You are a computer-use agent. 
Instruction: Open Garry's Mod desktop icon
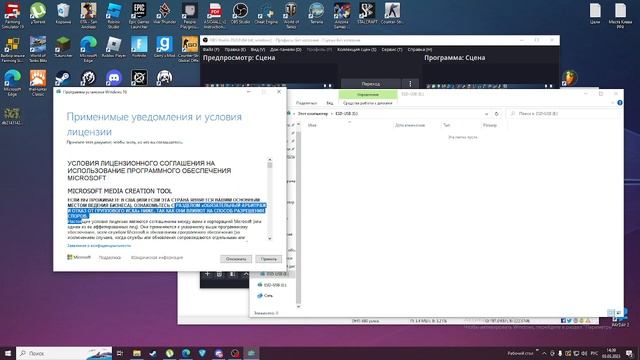[164, 47]
